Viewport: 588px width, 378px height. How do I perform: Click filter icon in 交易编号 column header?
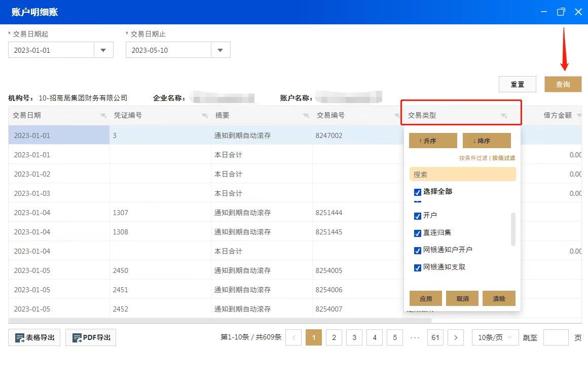coord(397,116)
